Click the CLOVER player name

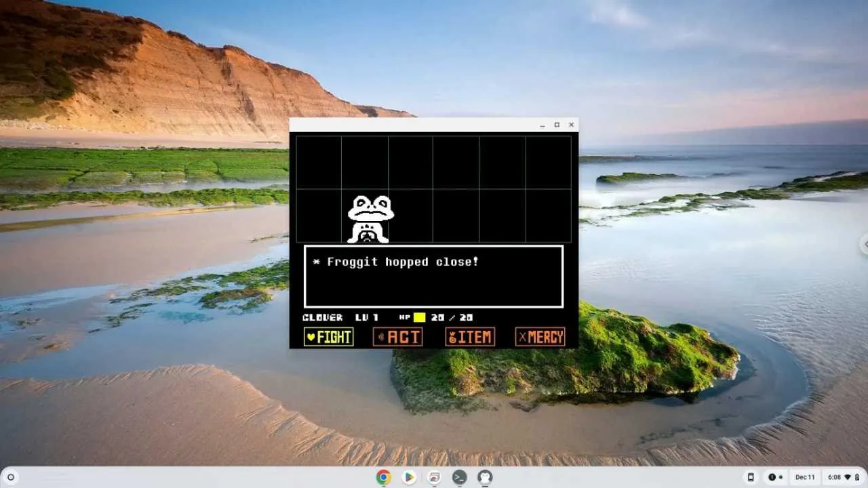pos(322,317)
